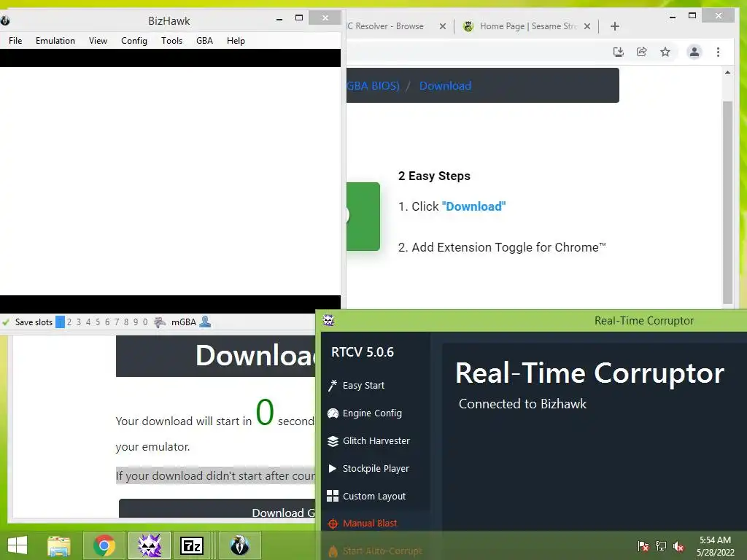Image resolution: width=747 pixels, height=560 pixels.
Task: Open the View menu in BizHawk
Action: [98, 41]
